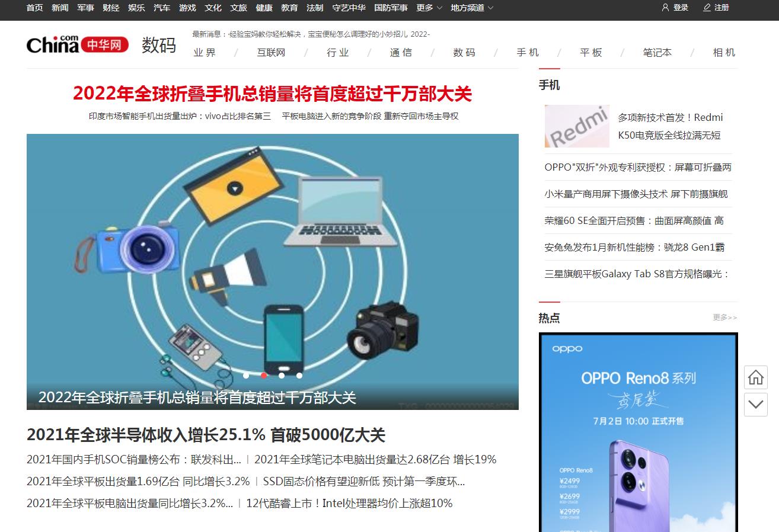This screenshot has width=779, height=532.
Task: Open 多项新技术首发 Redmi K50电竞版 article
Action: [671, 126]
